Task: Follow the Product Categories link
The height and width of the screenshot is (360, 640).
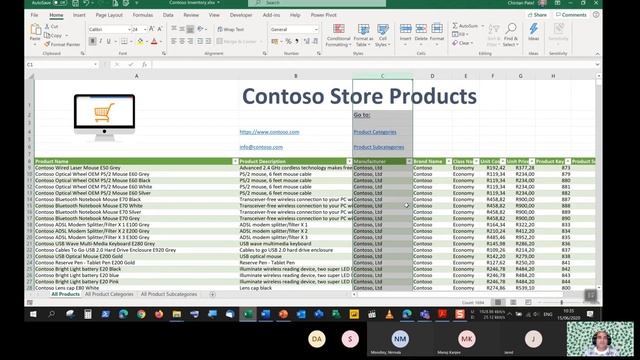Action: (375, 132)
